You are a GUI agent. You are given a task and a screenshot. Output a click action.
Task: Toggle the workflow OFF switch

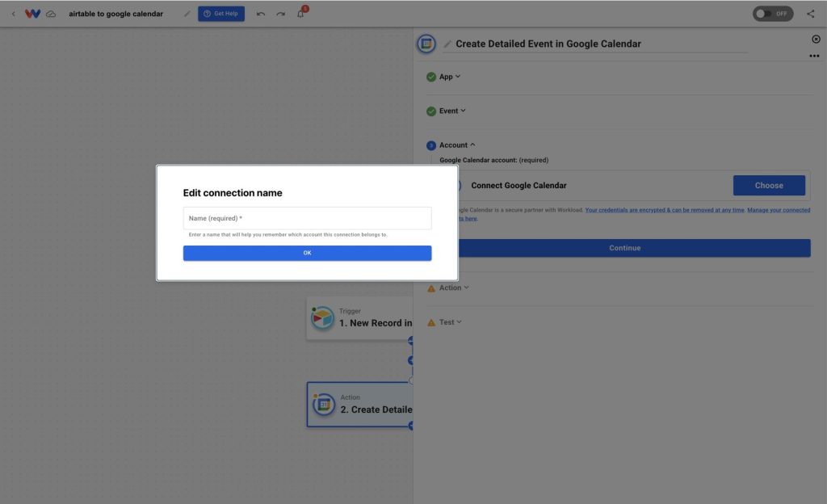click(772, 14)
